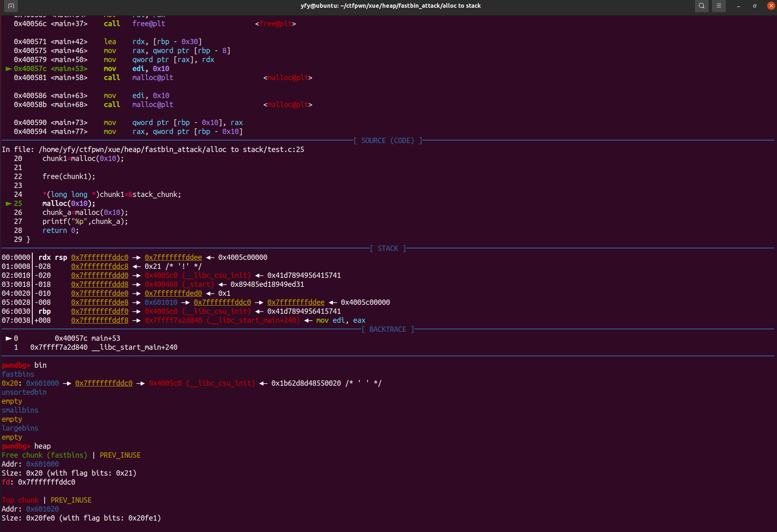
Task: Click stack address 0x7fffffffddf0 in rbp row
Action: coord(100,311)
